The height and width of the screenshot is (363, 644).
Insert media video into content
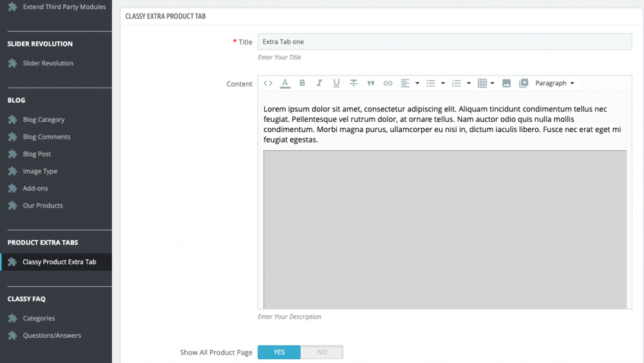(524, 83)
